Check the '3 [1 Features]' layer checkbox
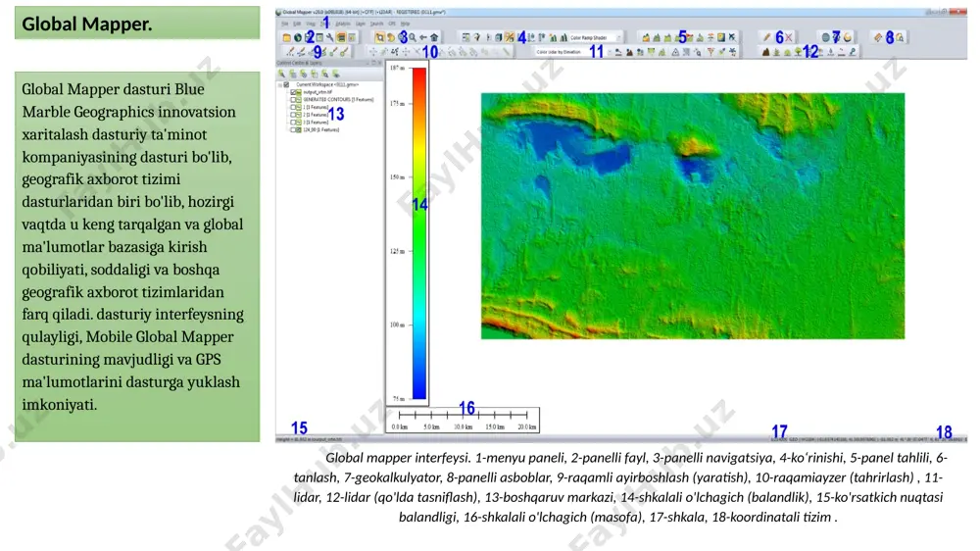The height and width of the screenshot is (551, 980). point(292,122)
